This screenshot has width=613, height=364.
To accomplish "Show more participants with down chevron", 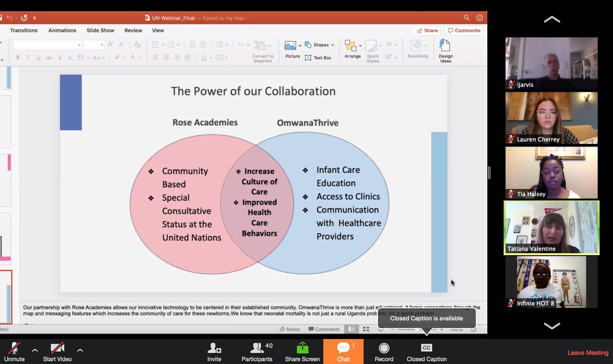I will coord(552,326).
